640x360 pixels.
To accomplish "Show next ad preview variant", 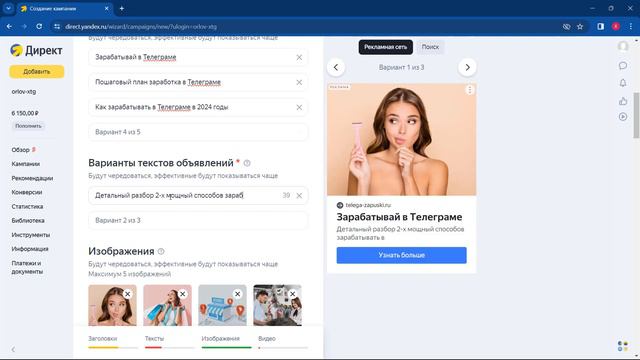I will (467, 67).
